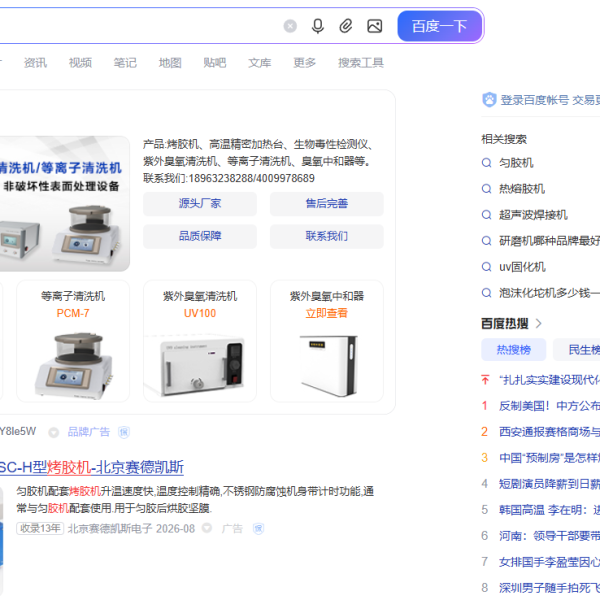Search related term 研磨机哪种品牌最好
This screenshot has width=600, height=600.
click(549, 241)
